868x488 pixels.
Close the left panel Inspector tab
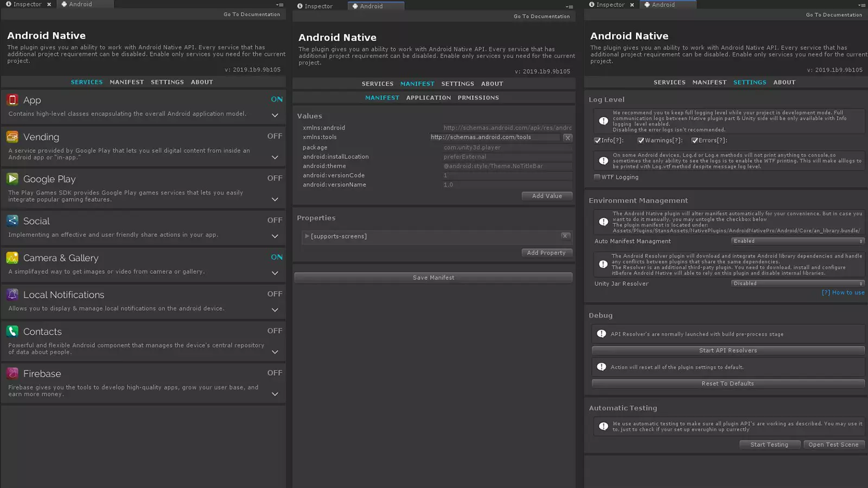coord(49,4)
